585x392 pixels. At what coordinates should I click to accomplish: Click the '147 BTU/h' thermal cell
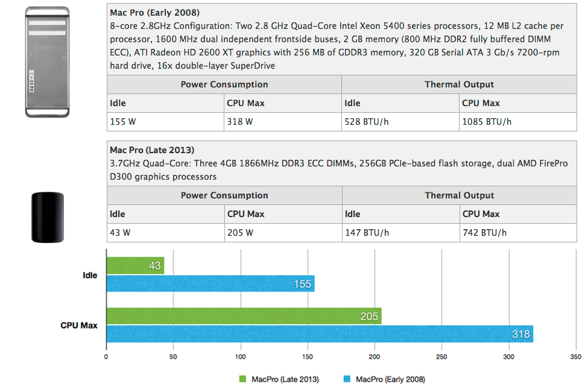coord(400,233)
